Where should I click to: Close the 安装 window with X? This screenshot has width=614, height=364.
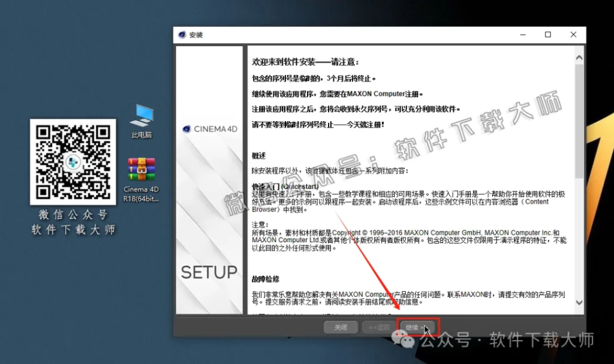pyautogui.click(x=574, y=35)
